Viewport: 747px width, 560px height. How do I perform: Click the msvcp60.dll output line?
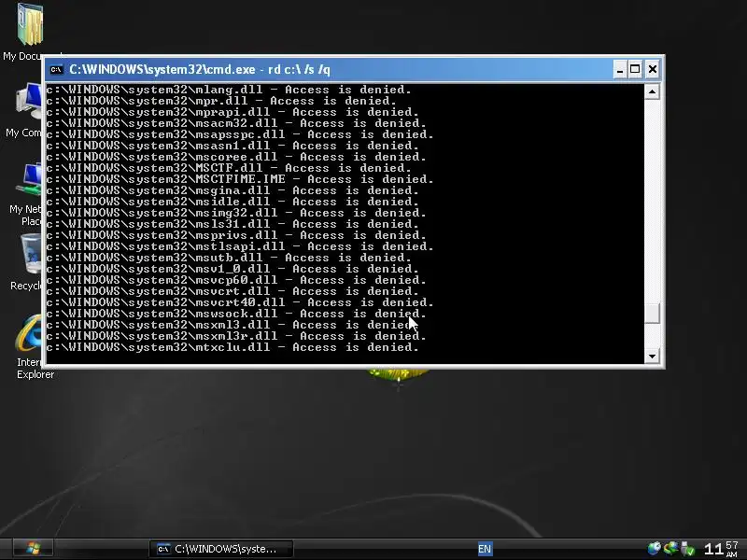tap(236, 280)
